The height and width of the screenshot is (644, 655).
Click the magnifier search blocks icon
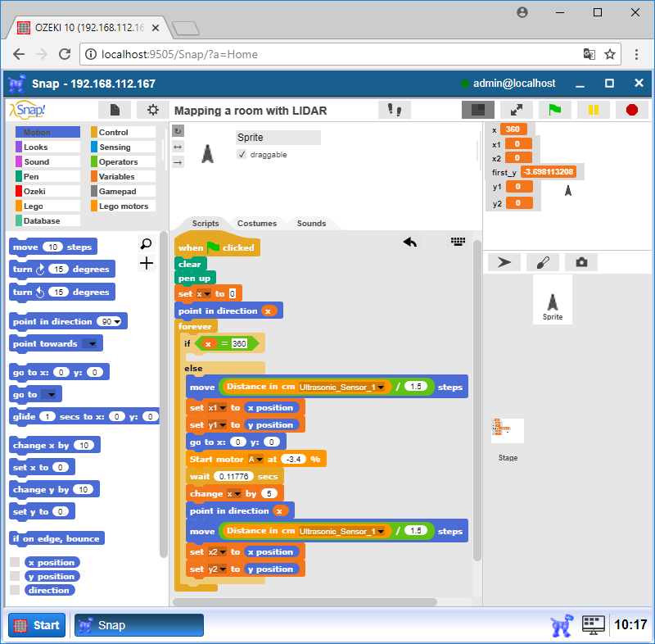tap(147, 244)
